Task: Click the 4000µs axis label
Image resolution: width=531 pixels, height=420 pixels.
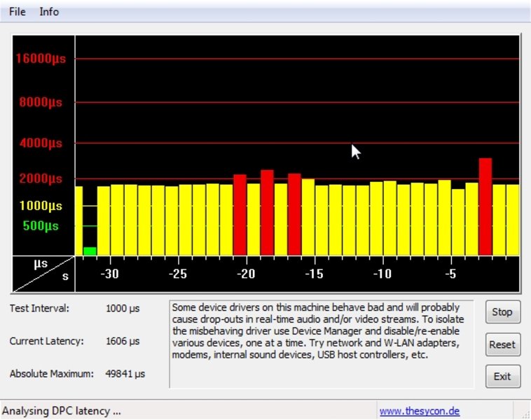Action: 41,143
